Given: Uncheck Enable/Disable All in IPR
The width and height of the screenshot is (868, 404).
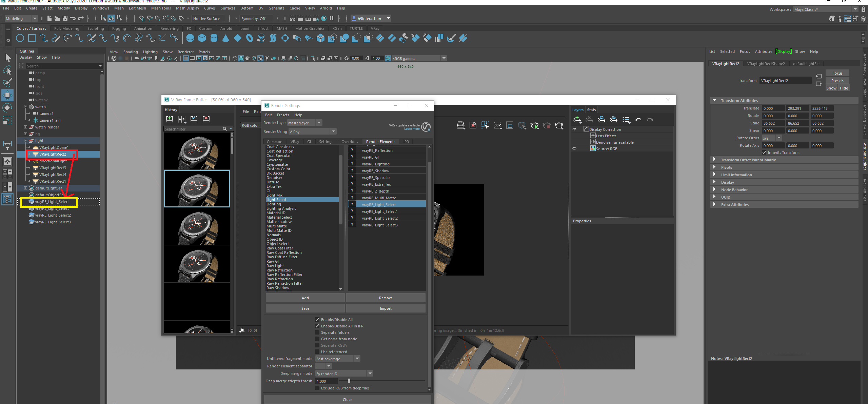Looking at the screenshot, I should [317, 326].
